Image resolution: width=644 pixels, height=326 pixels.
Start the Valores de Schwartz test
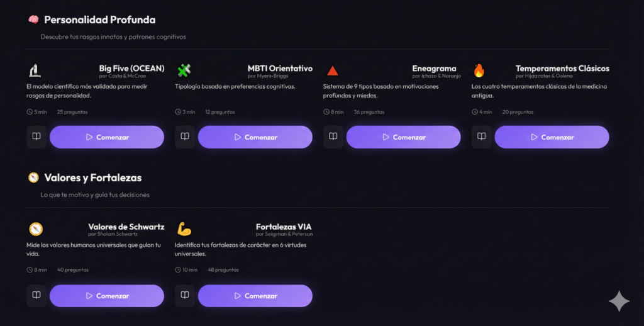coord(107,296)
